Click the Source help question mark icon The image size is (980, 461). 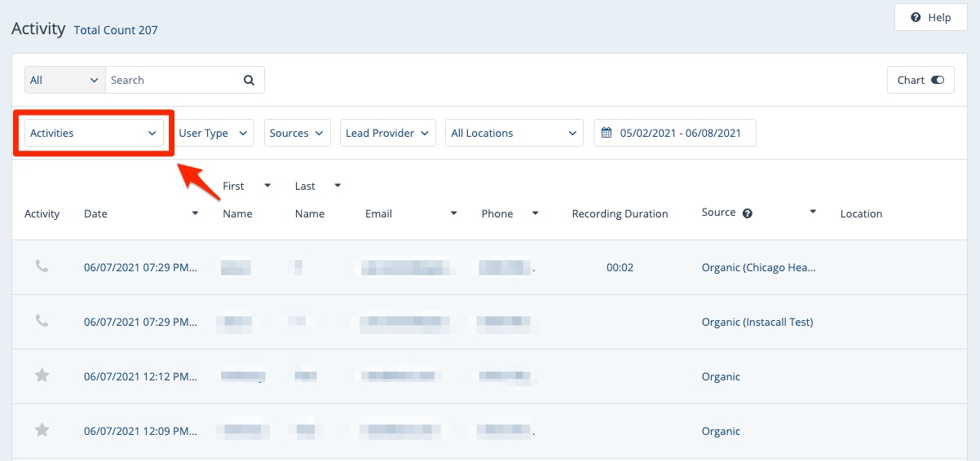coord(747,213)
